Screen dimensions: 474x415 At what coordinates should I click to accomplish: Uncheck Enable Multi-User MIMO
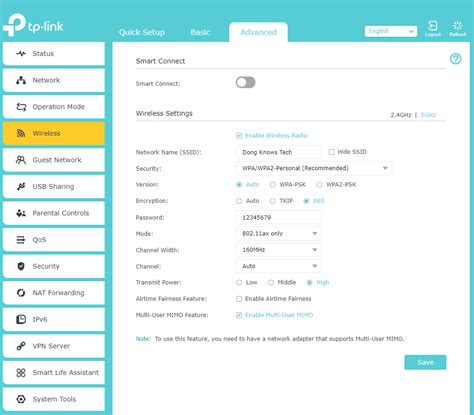pyautogui.click(x=239, y=315)
